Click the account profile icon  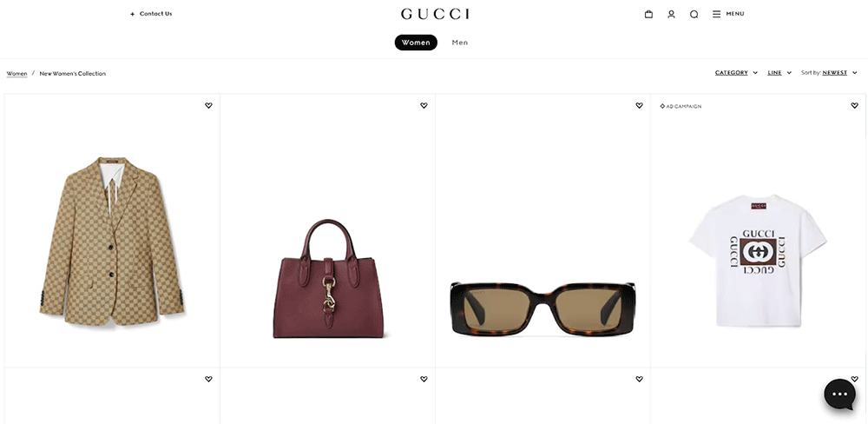[x=671, y=14]
